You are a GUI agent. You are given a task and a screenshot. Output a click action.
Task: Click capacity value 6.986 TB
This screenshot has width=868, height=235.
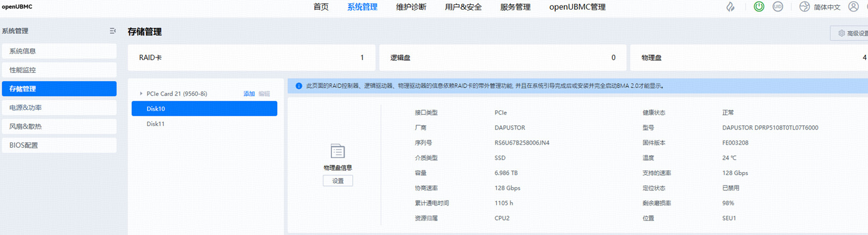point(506,173)
